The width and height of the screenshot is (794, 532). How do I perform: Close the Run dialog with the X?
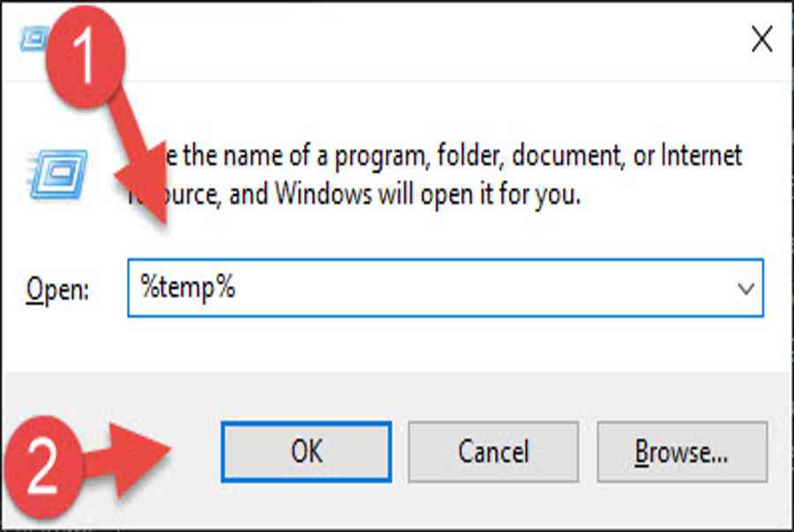(x=761, y=39)
